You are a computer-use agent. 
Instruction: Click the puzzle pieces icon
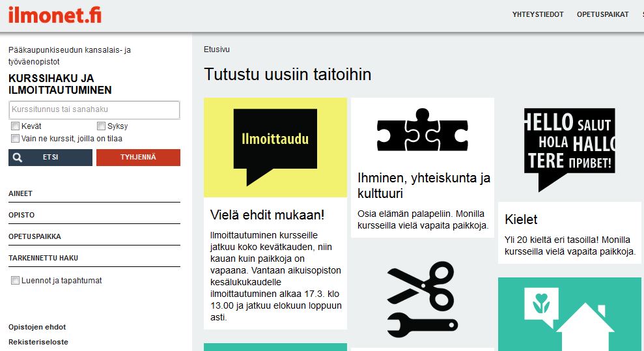click(422, 130)
